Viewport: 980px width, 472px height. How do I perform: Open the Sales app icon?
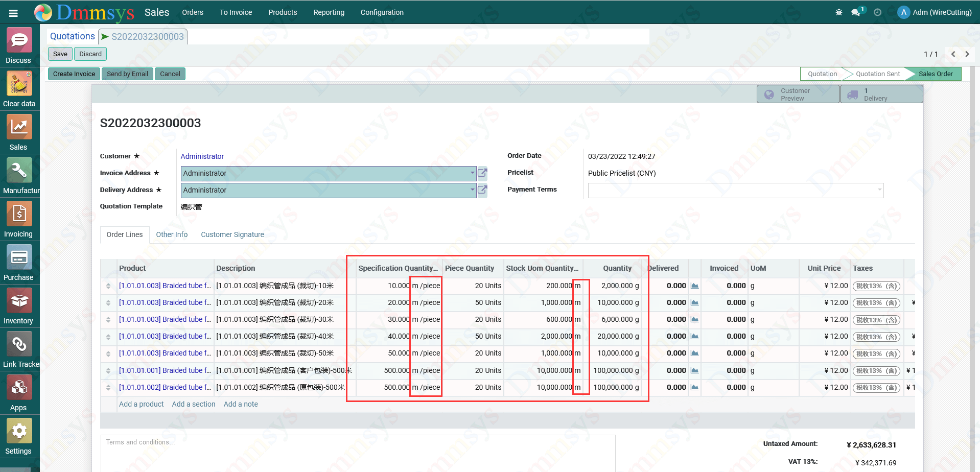[x=19, y=132]
